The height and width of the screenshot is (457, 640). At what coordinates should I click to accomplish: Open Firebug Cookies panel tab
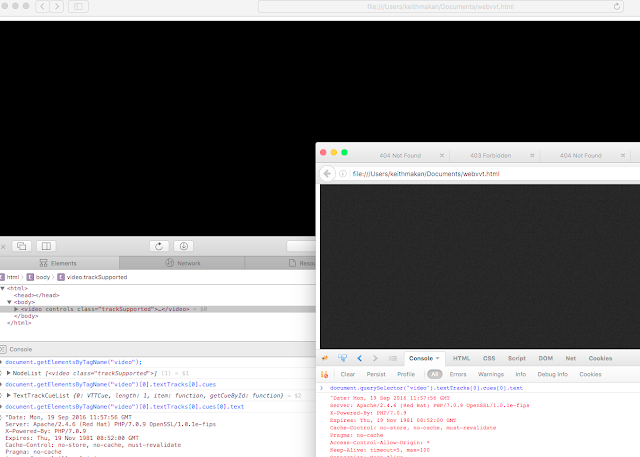tap(600, 358)
